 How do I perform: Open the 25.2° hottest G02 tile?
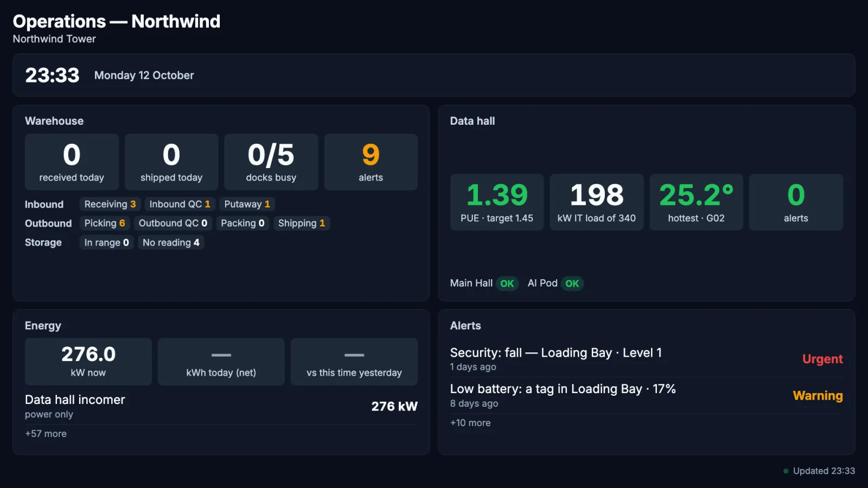click(697, 202)
